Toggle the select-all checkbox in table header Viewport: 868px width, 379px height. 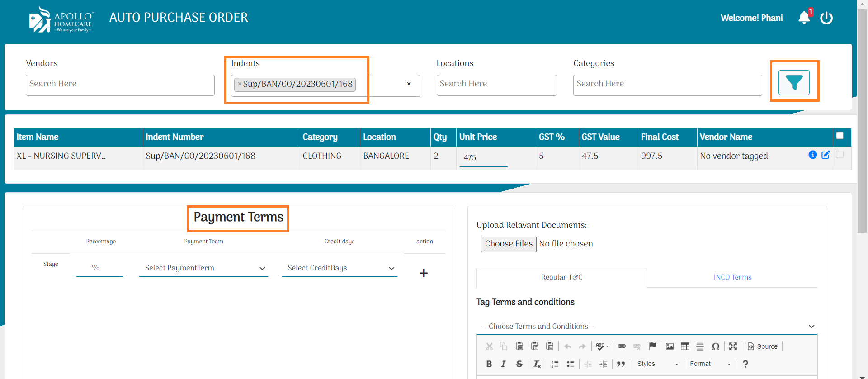pyautogui.click(x=840, y=135)
